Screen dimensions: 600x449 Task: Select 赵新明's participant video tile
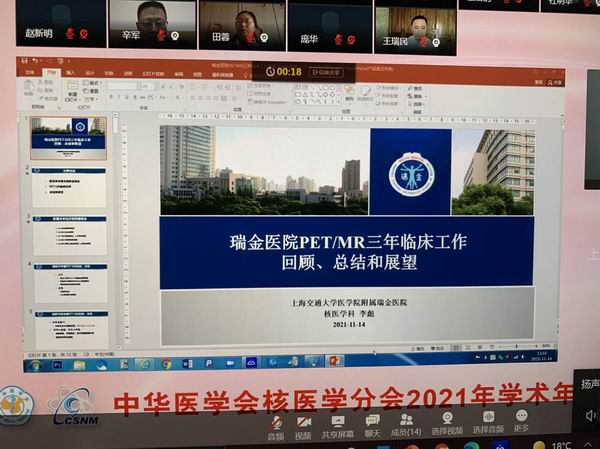[61, 23]
